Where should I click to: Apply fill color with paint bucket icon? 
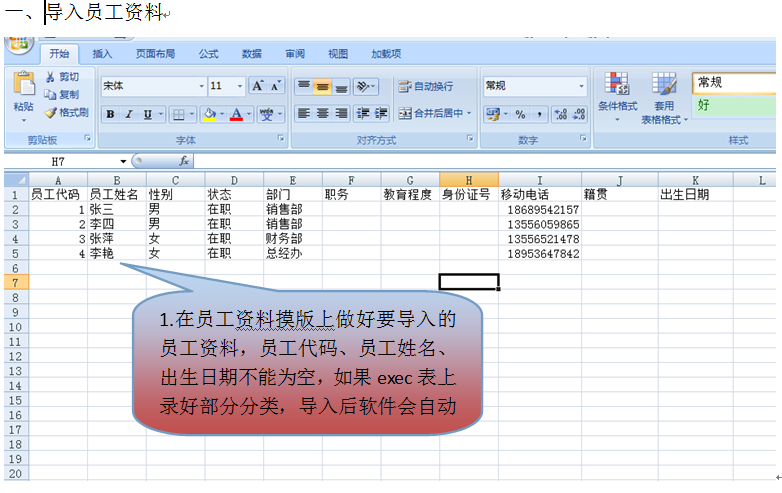(x=210, y=114)
